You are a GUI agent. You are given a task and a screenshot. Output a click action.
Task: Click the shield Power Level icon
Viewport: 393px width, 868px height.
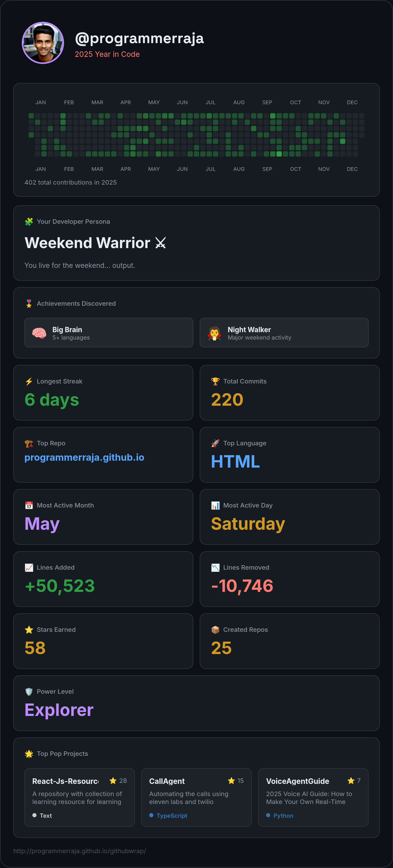(x=29, y=691)
